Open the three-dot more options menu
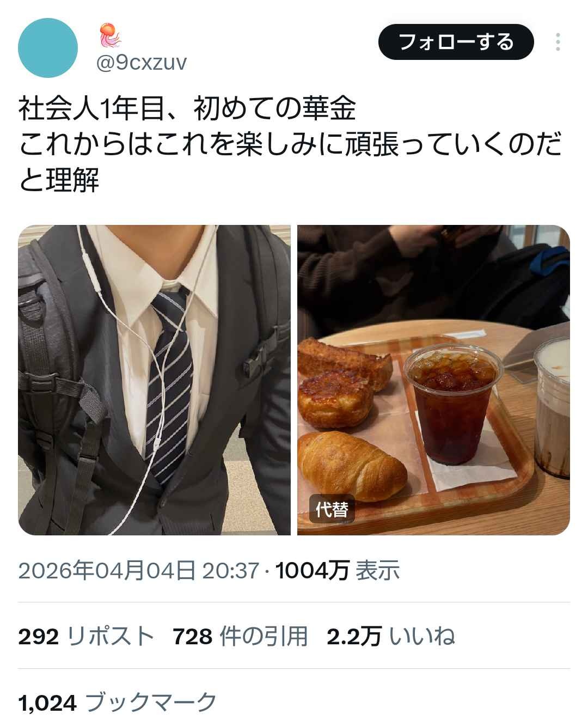Viewport: 588px width, 726px height. (x=558, y=42)
